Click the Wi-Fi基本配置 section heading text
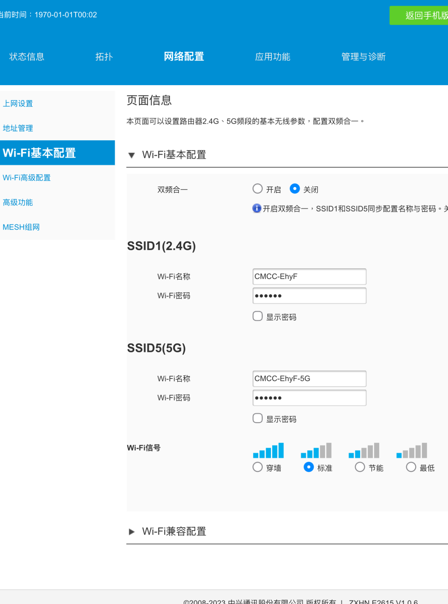448x604 pixels. point(174,155)
